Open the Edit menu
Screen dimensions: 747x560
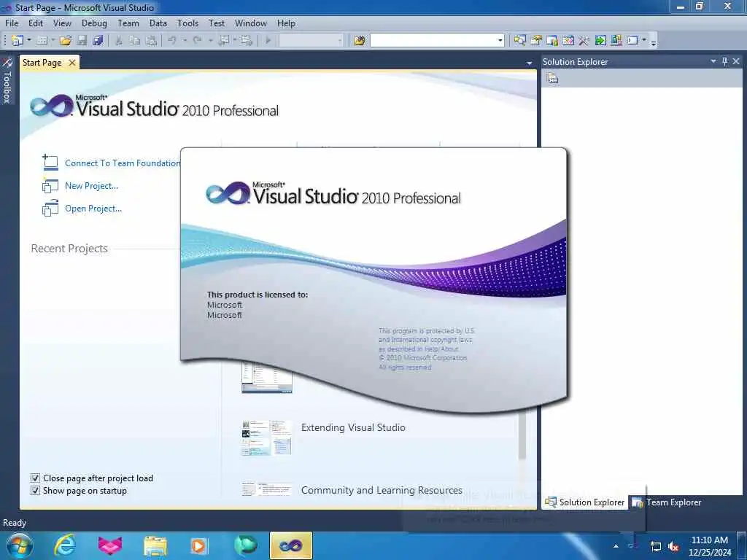(x=36, y=23)
